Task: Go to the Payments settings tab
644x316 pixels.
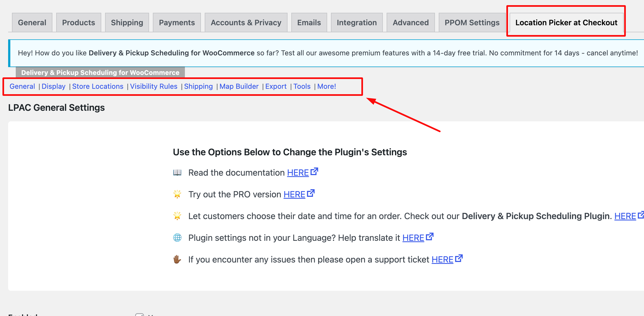Action: tap(177, 23)
